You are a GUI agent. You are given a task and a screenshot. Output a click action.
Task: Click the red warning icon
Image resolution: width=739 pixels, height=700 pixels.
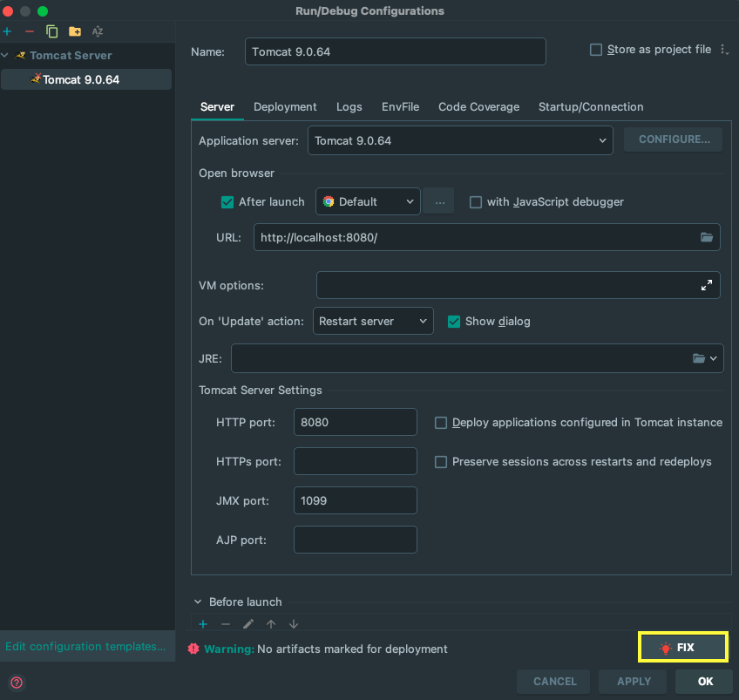pyautogui.click(x=193, y=649)
